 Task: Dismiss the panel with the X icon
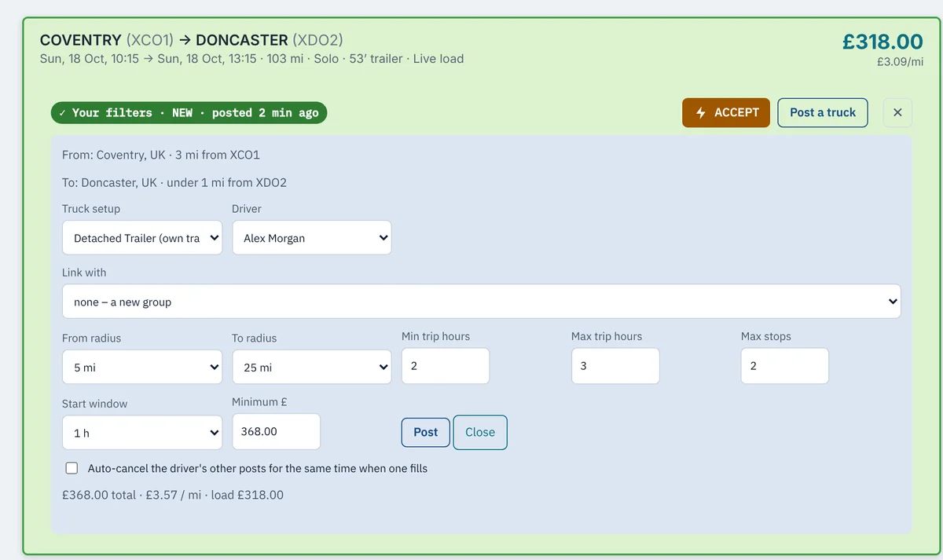pos(897,112)
